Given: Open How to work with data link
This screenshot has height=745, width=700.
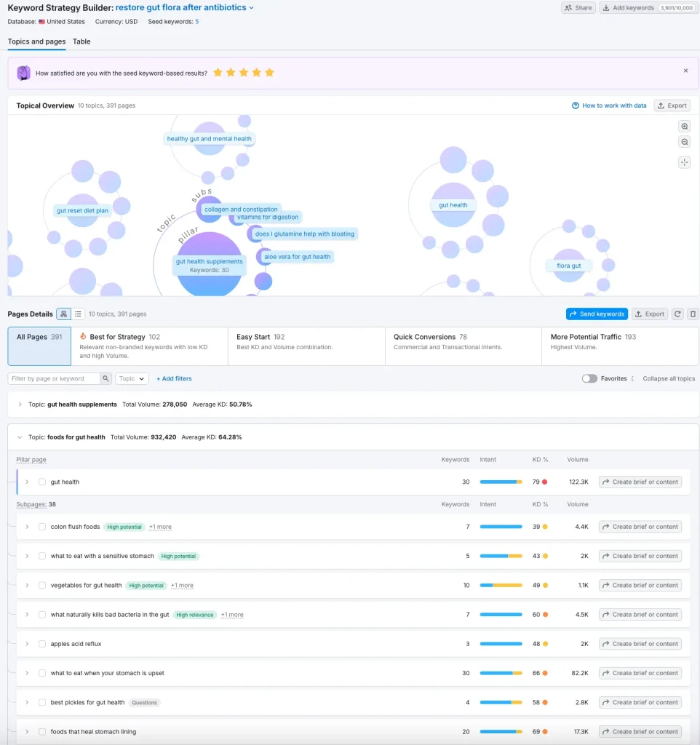Looking at the screenshot, I should point(609,105).
